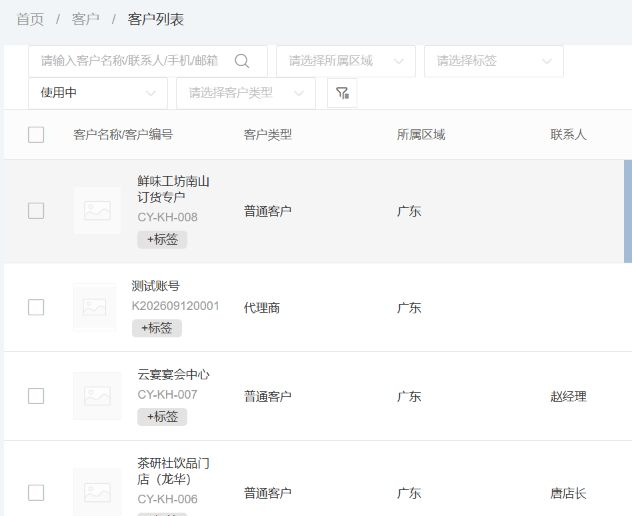Click customer code CY-KH-008
The image size is (632, 516).
(x=167, y=217)
